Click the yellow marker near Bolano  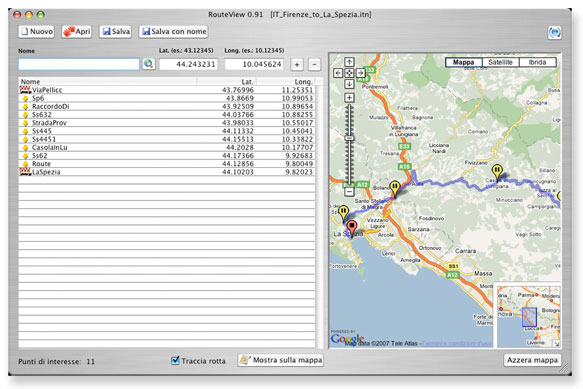[395, 189]
